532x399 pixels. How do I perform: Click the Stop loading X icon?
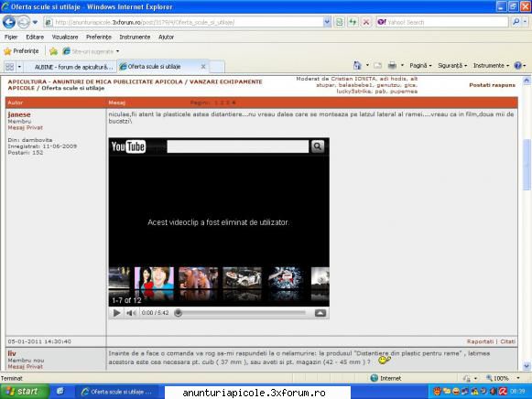tap(366, 22)
